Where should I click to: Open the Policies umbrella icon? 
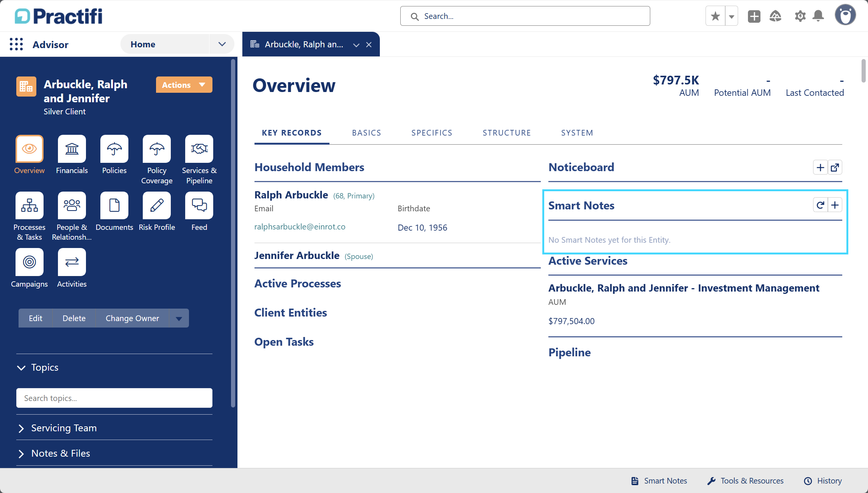click(114, 149)
